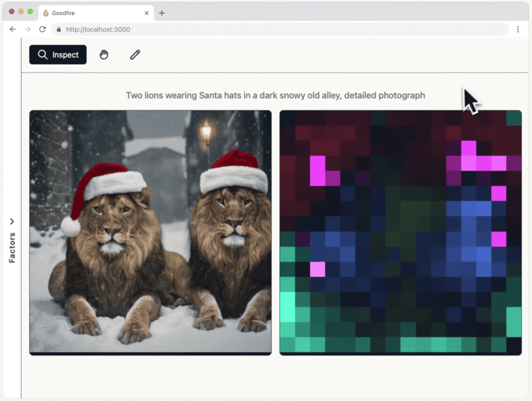Click the Two lions prompt text

(x=275, y=95)
